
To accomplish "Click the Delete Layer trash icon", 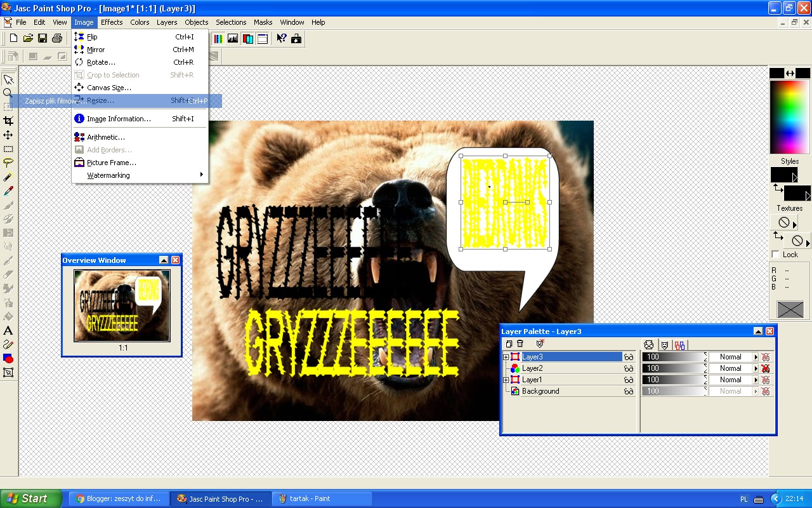I will click(x=520, y=343).
